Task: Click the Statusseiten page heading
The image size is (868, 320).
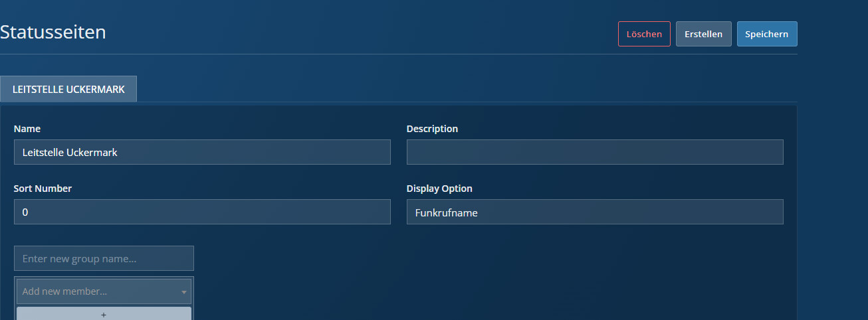Action: tap(53, 31)
